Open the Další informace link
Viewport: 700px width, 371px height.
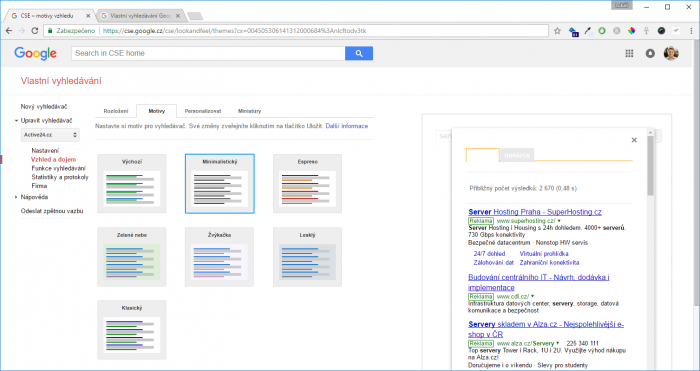click(347, 126)
